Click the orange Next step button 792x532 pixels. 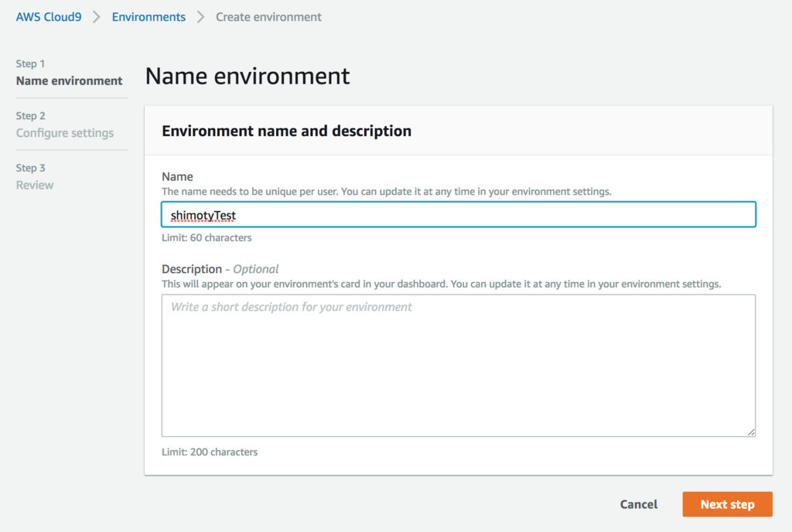pyautogui.click(x=727, y=504)
